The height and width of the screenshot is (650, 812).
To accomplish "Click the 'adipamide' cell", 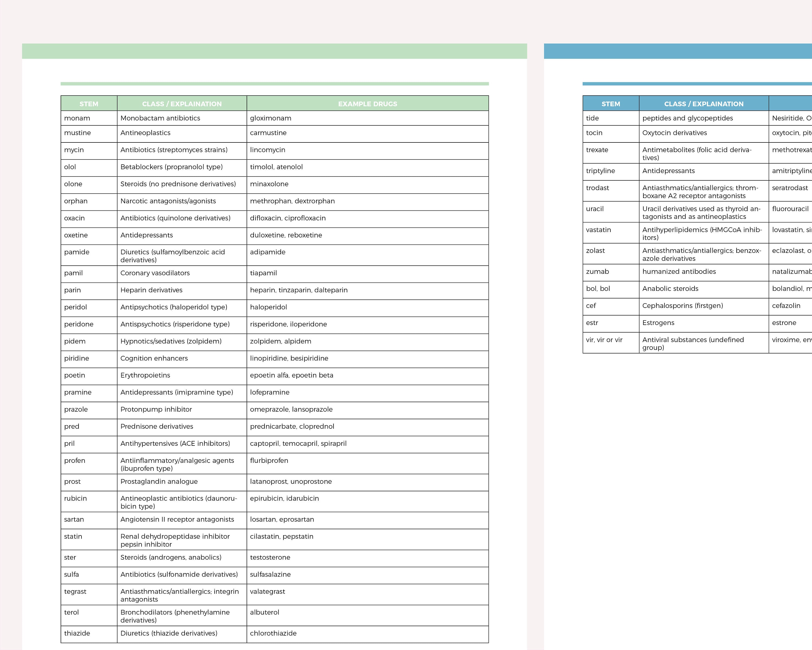I will coord(368,255).
